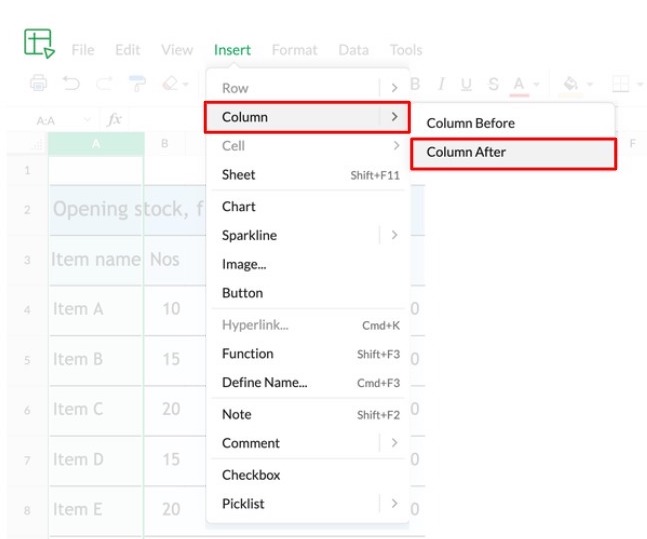This screenshot has width=647, height=539.
Task: Click the cell reference Name box
Action: [x=46, y=120]
